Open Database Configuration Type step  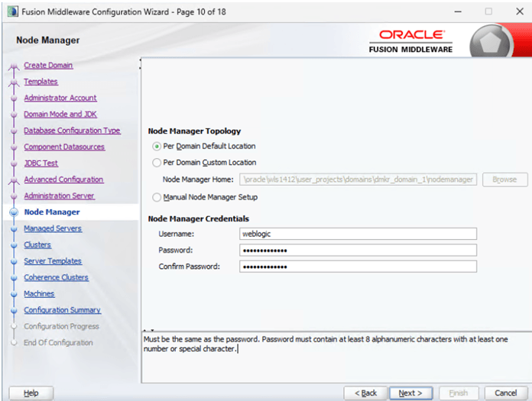72,130
